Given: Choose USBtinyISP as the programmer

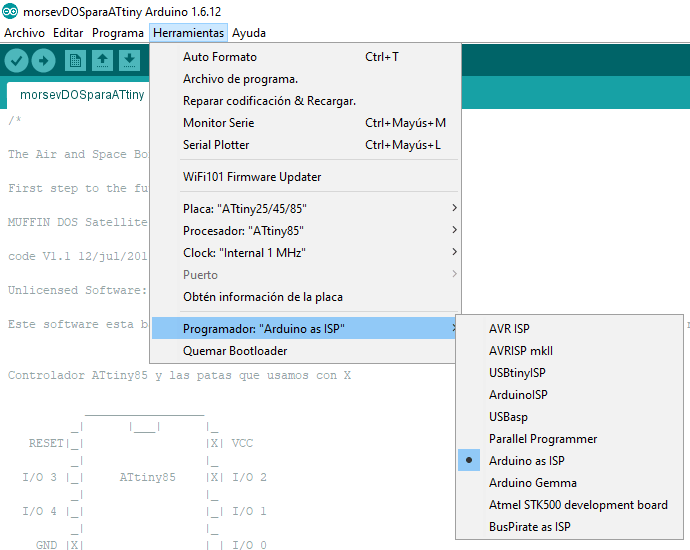Looking at the screenshot, I should click(517, 373).
